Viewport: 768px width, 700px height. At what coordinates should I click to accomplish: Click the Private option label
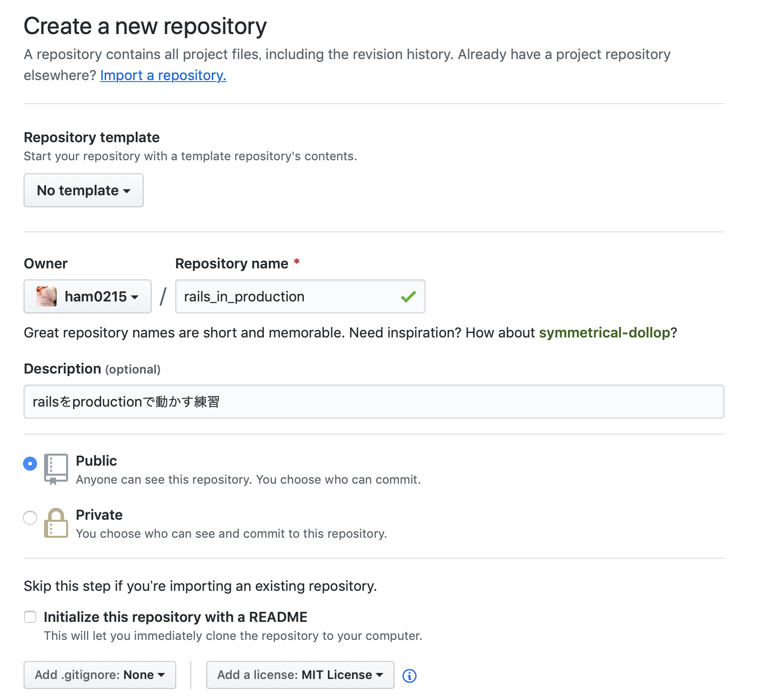coord(99,515)
